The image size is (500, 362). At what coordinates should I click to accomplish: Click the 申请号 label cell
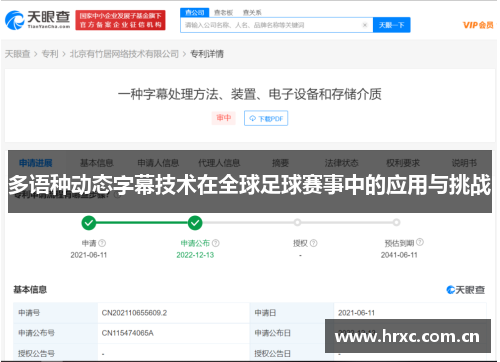click(55, 313)
